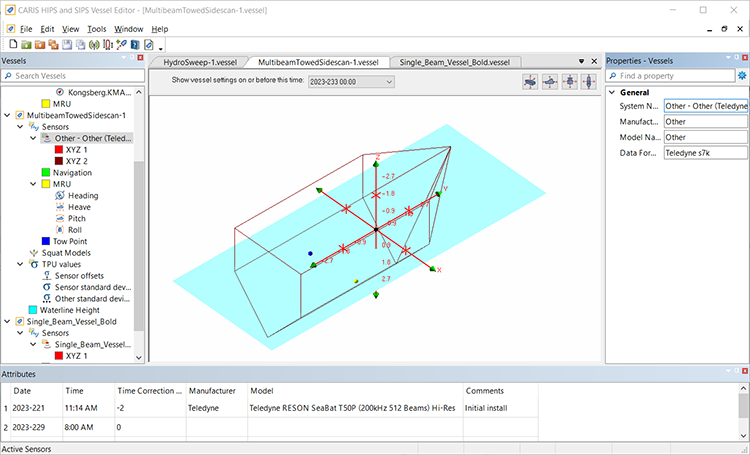The height and width of the screenshot is (455, 750).
Task: Click the properties settings gear icon
Action: [742, 75]
